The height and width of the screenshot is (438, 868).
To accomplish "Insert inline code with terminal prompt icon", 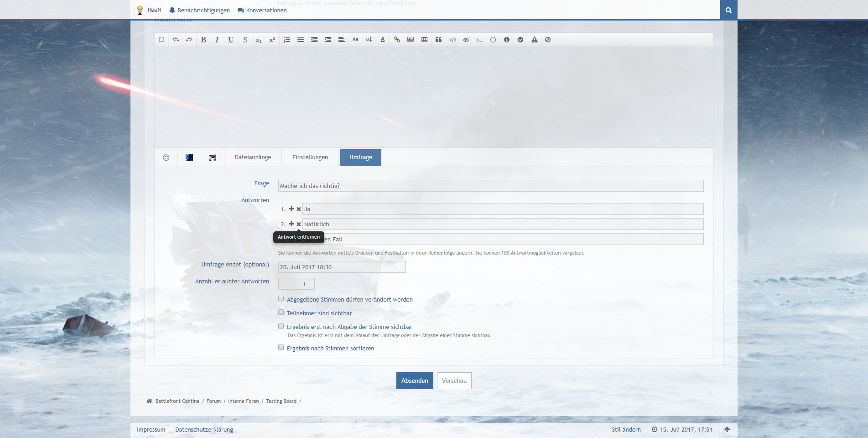I will pyautogui.click(x=479, y=40).
